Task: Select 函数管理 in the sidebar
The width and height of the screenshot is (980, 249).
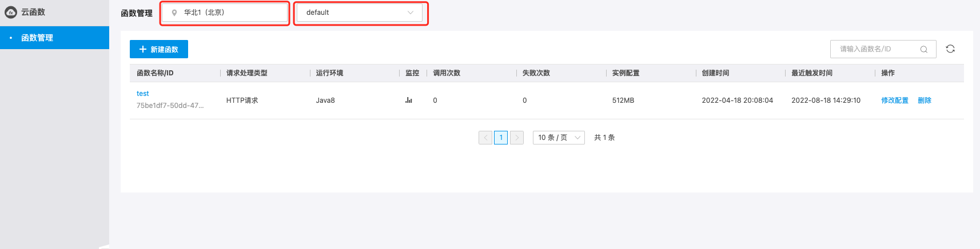Action: tap(37, 38)
